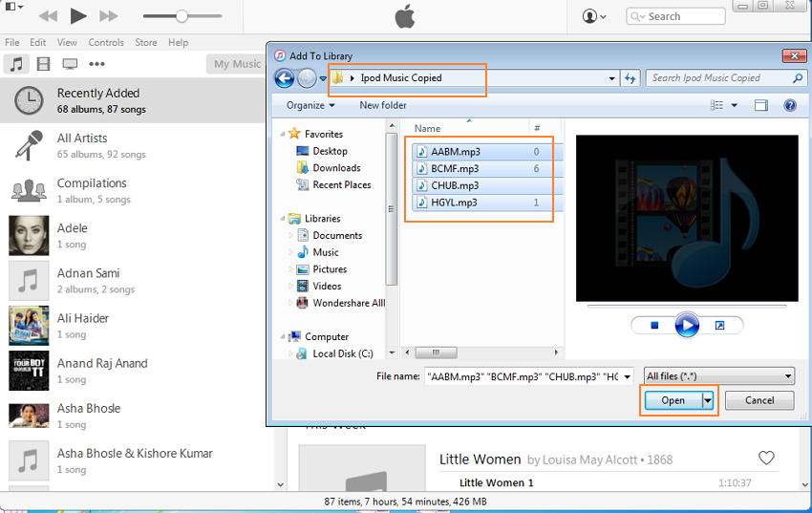Click the New folder button
812x513 pixels.
tap(383, 105)
